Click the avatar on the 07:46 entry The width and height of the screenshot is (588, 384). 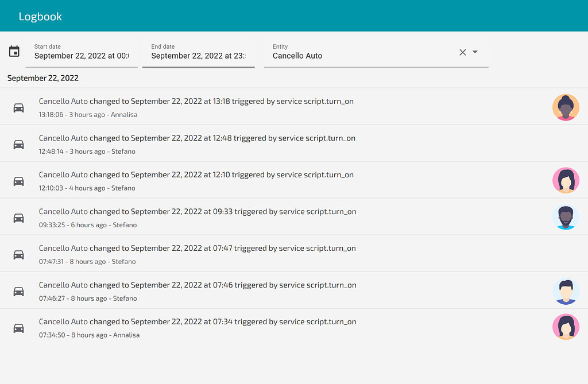[x=566, y=291]
